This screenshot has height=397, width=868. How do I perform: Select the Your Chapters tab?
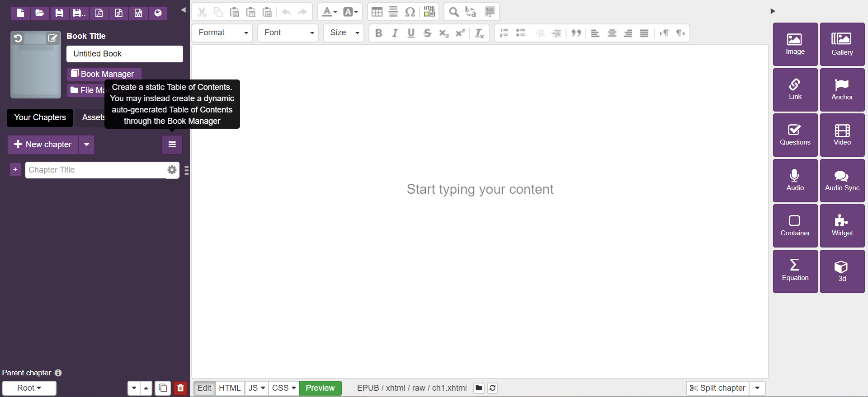[40, 117]
